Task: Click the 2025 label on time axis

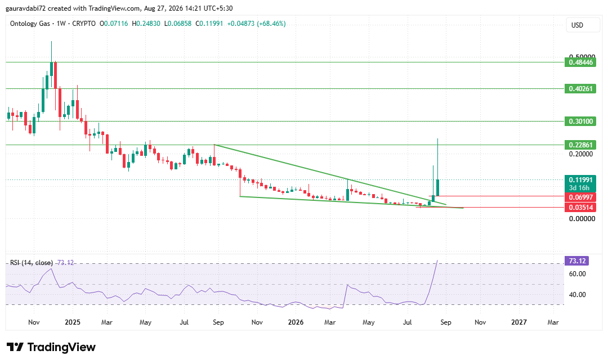Action: [x=73, y=322]
